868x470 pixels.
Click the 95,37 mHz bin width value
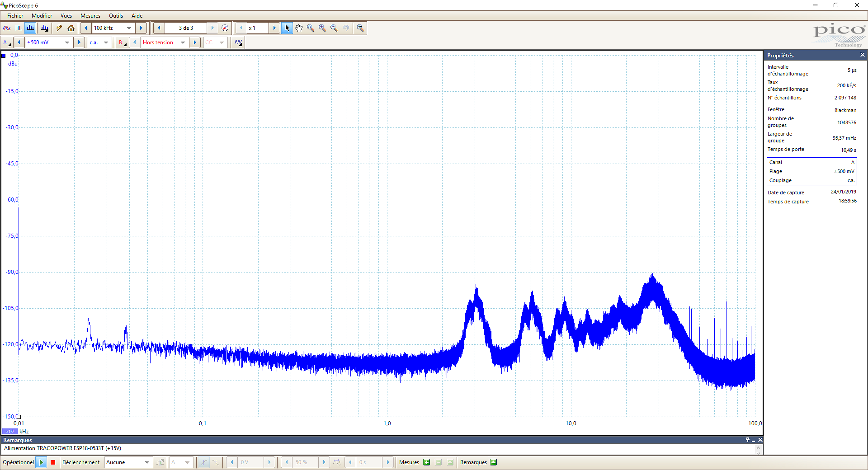point(844,138)
